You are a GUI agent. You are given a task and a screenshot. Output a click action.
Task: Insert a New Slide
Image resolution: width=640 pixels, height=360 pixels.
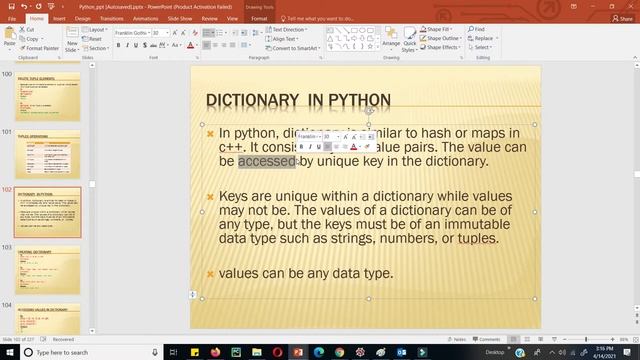click(72, 39)
